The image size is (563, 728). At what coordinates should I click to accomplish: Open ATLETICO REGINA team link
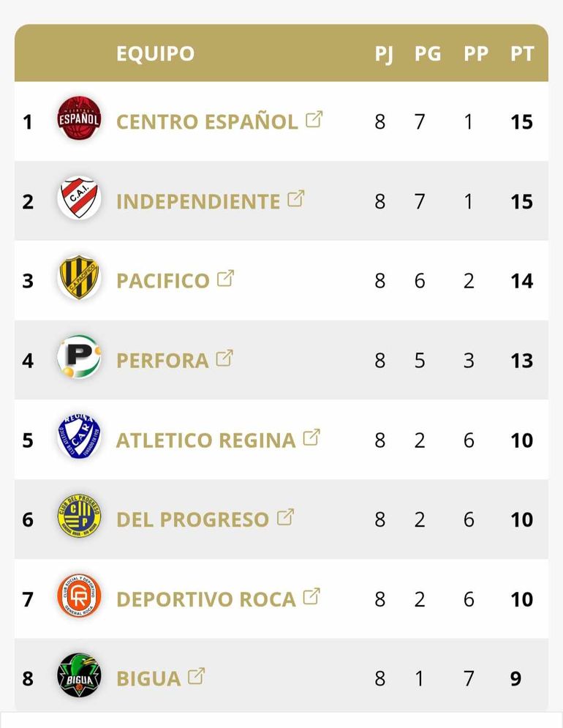[x=205, y=440]
